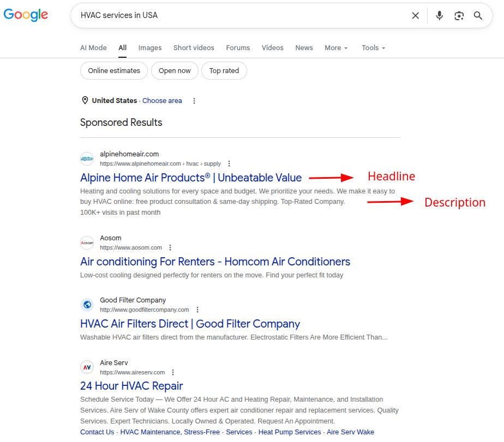504x442 pixels.
Task: Open the HVAC Air Filters Direct headline link
Action: (x=190, y=324)
